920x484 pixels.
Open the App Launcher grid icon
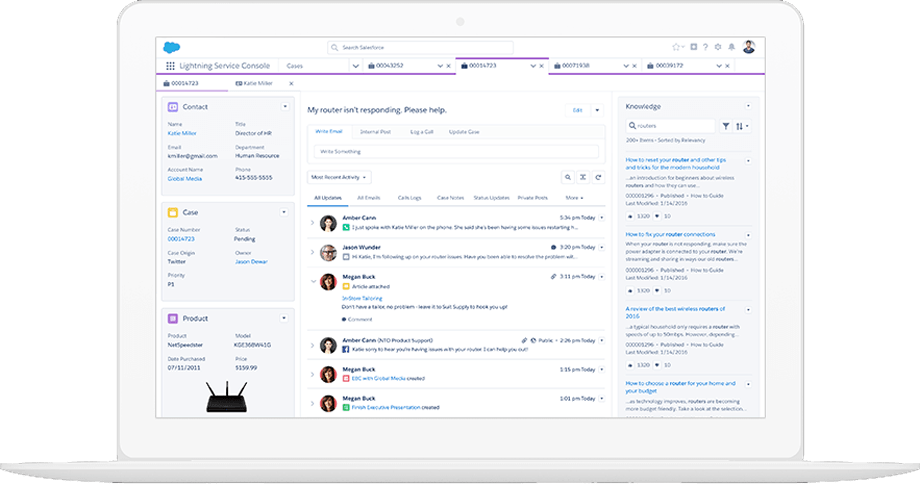coord(170,66)
